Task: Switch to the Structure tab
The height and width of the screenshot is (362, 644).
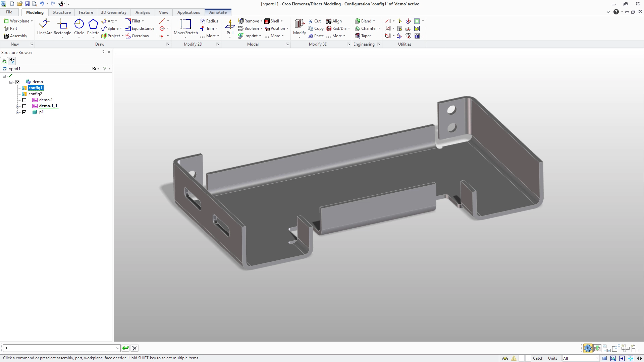Action: (x=62, y=12)
